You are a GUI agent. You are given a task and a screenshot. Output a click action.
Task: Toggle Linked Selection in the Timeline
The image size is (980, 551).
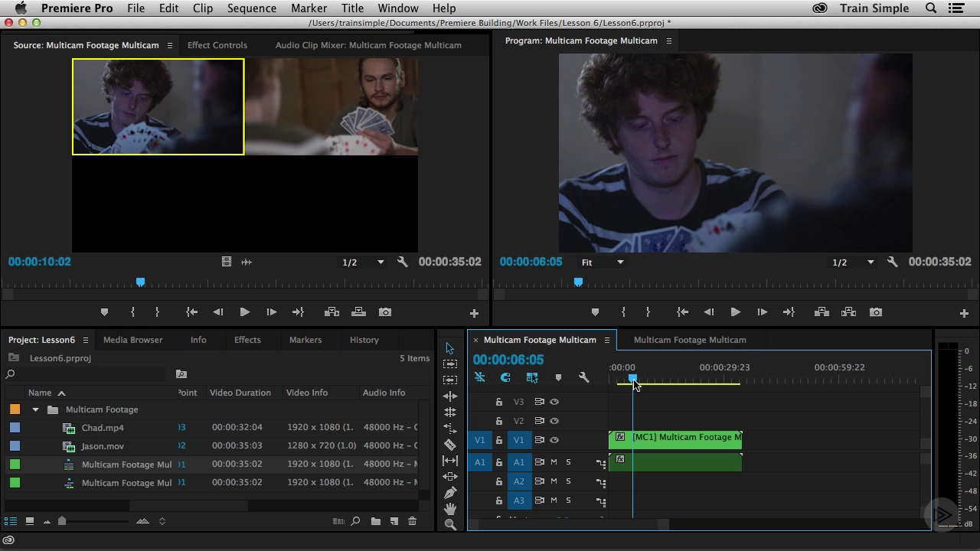pos(532,377)
